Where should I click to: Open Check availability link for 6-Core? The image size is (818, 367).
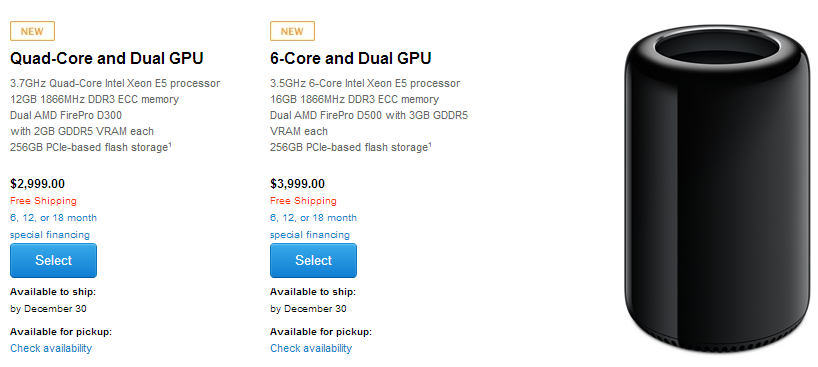coord(311,348)
